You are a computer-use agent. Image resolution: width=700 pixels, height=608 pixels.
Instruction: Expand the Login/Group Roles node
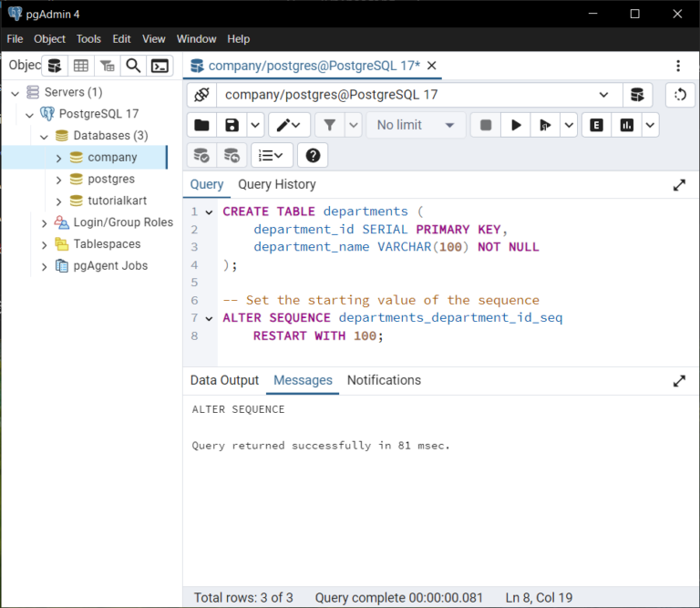pos(44,222)
